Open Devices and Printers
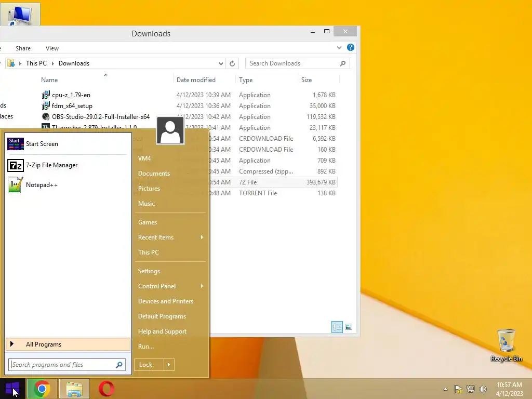The height and width of the screenshot is (399, 532). [x=166, y=301]
